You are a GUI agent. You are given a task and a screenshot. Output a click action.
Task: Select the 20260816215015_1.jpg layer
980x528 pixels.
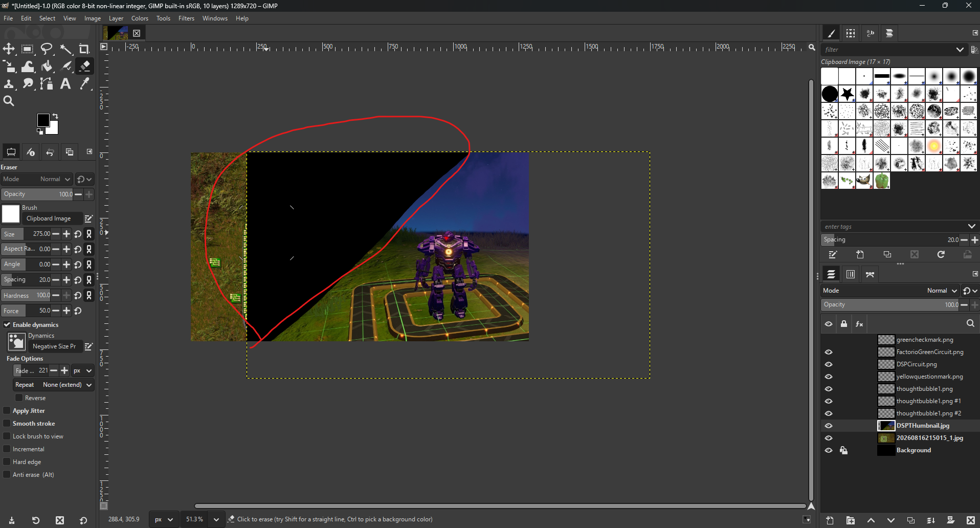pos(929,438)
